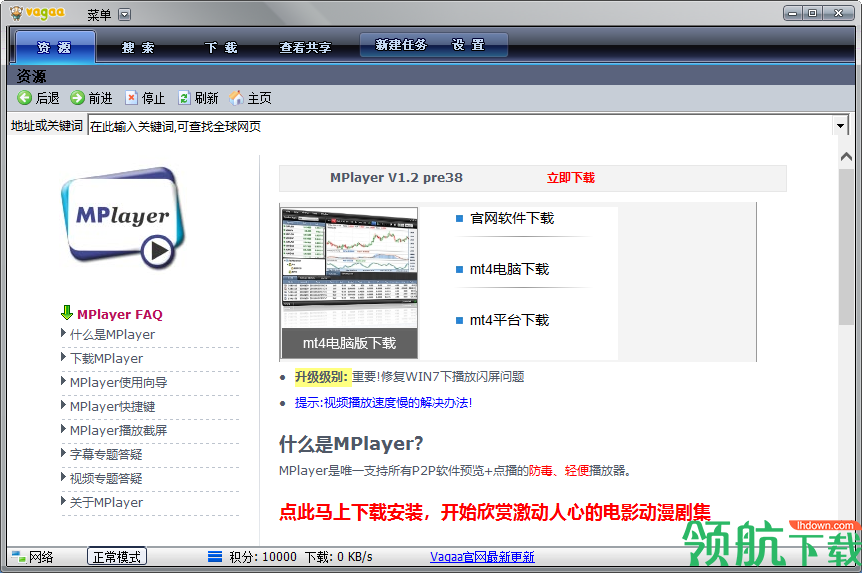Open the 官网软件下载 link
Image resolution: width=862 pixels, height=573 pixels.
pos(512,218)
